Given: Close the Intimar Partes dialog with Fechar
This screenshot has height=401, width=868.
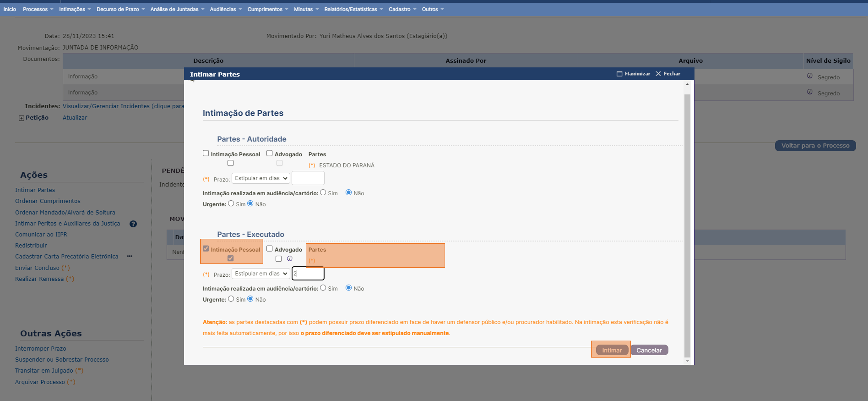Looking at the screenshot, I should click(x=668, y=74).
